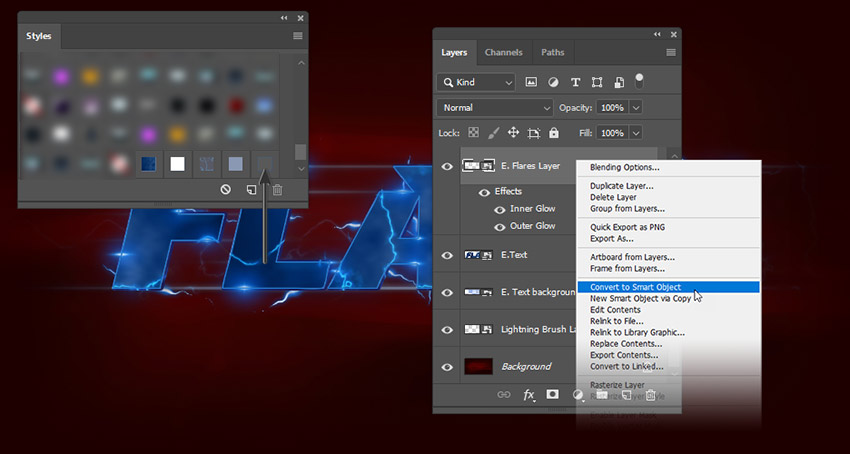Screen dimensions: 850x454
Task: Toggle visibility of the Background layer
Action: coord(447,367)
